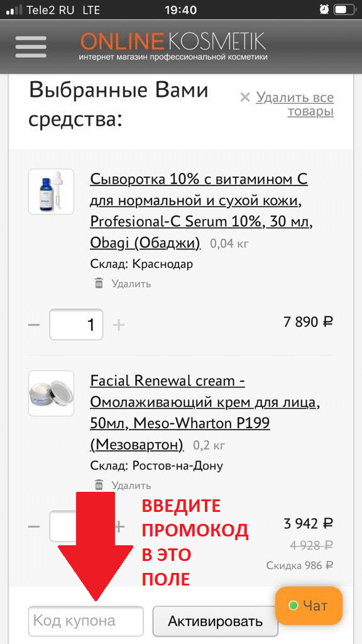Open the Obagi serum product thumbnail

point(52,191)
